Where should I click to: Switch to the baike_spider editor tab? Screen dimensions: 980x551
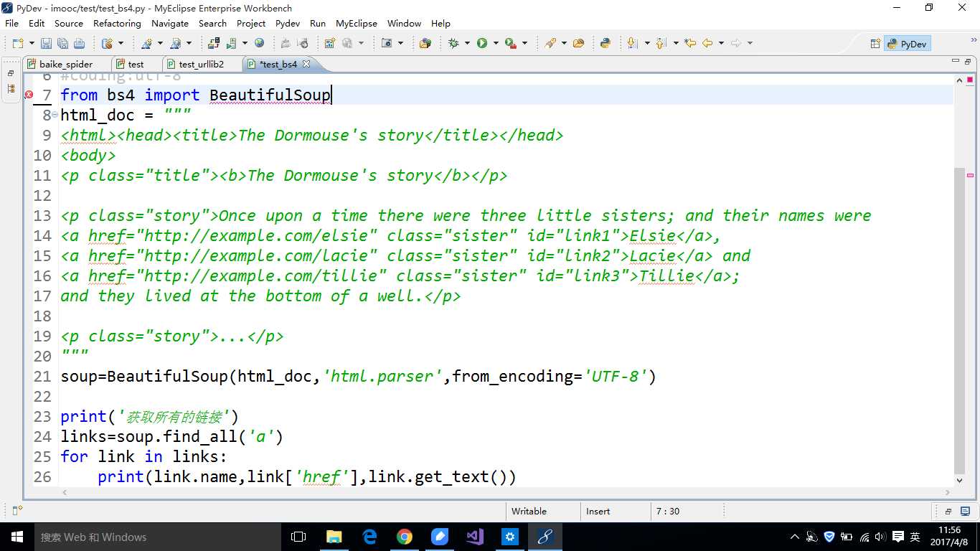point(65,64)
